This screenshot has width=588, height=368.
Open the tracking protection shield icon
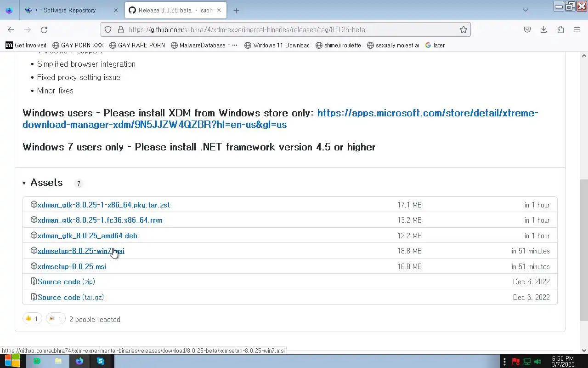[108, 29]
